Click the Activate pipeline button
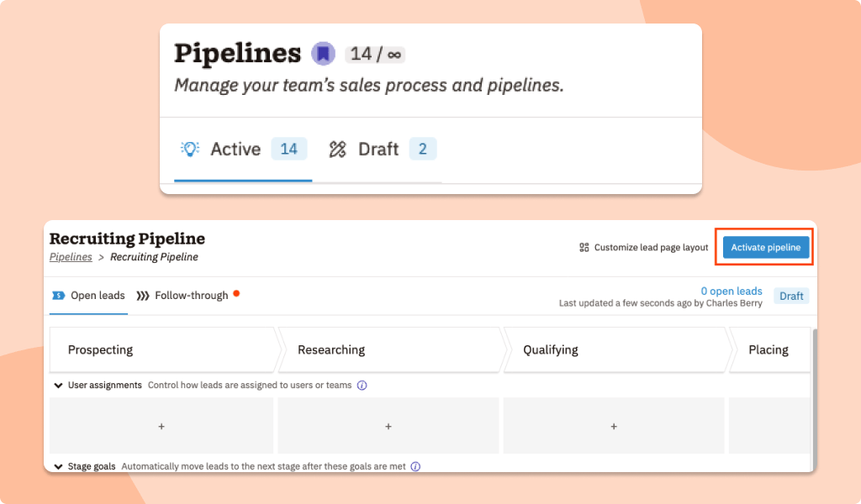Screen dimensions: 861x504 click(764, 247)
